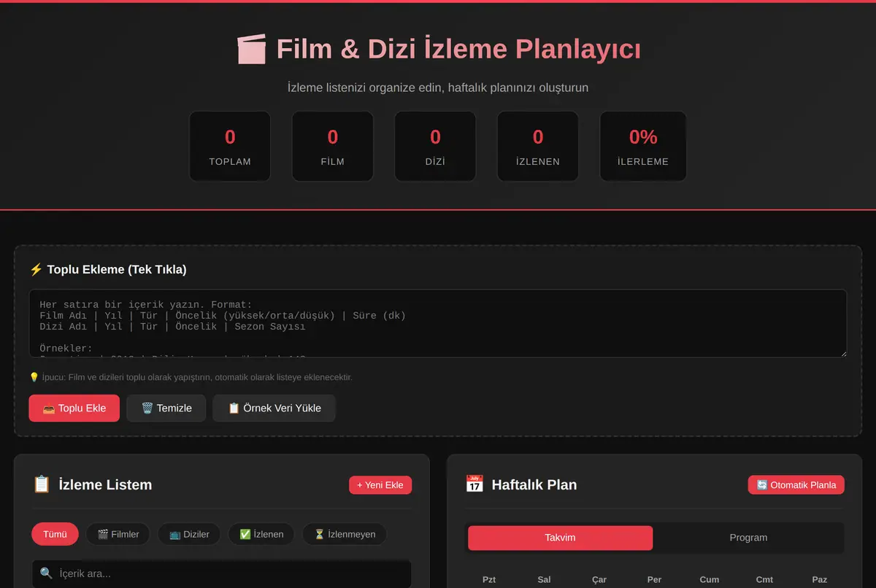
Task: Click the Toplu Ekle button
Action: coord(74,408)
